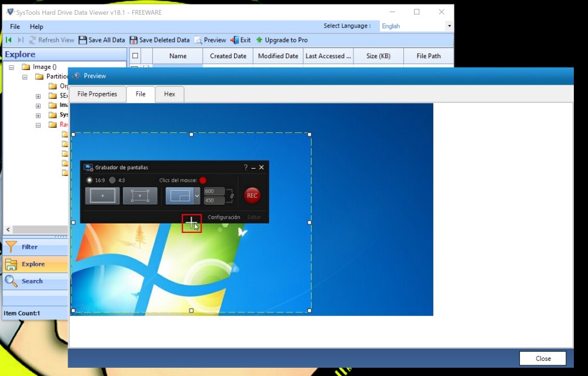The width and height of the screenshot is (588, 376).
Task: Switch to the File Properties tab
Action: pos(97,94)
